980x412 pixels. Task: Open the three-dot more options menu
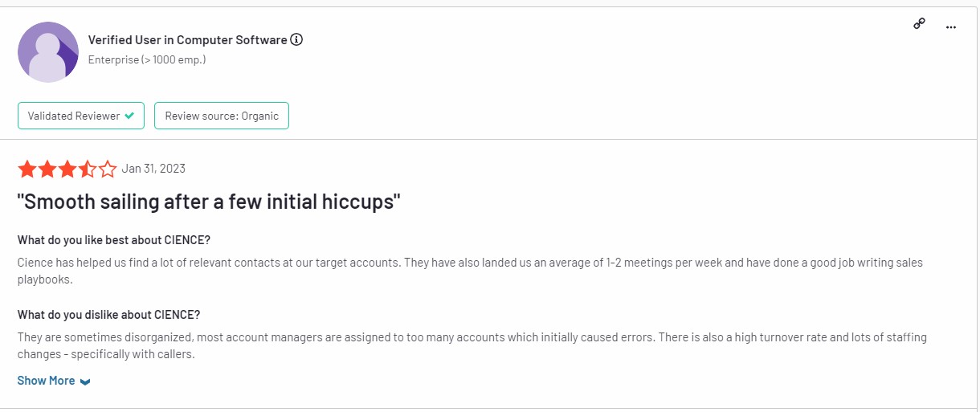click(951, 27)
